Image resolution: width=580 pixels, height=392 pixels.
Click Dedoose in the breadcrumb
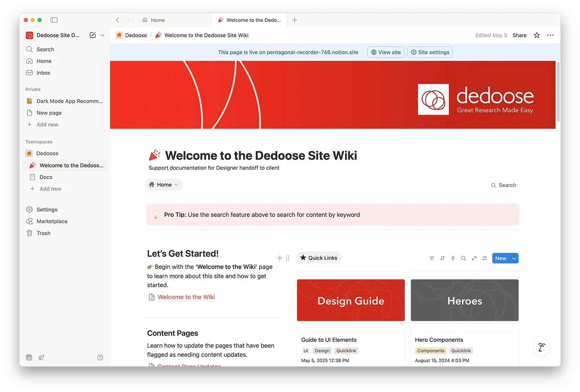click(x=131, y=35)
